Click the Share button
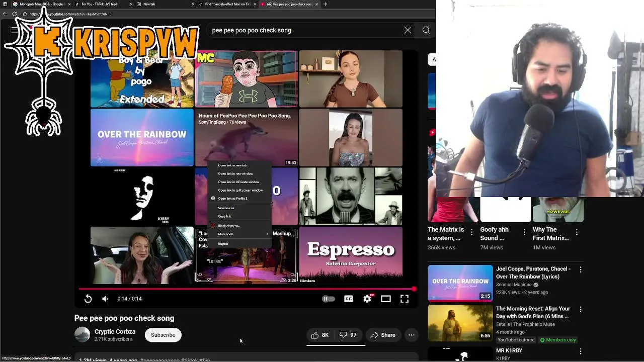Viewport: 644px width, 362px height. coord(383,335)
